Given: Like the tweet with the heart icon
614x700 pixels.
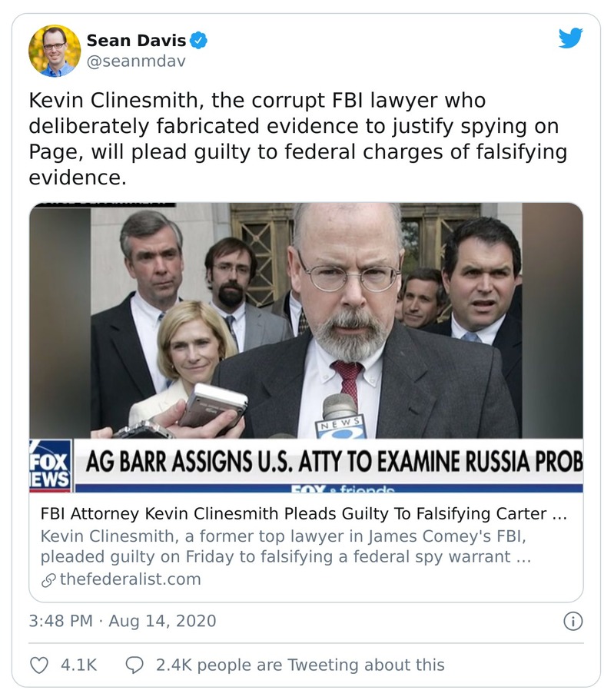Looking at the screenshot, I should pos(39,665).
